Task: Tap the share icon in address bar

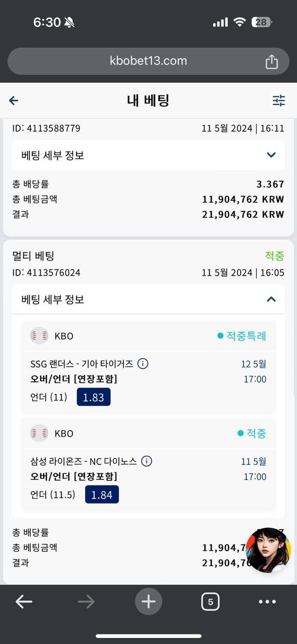Action: pyautogui.click(x=271, y=61)
